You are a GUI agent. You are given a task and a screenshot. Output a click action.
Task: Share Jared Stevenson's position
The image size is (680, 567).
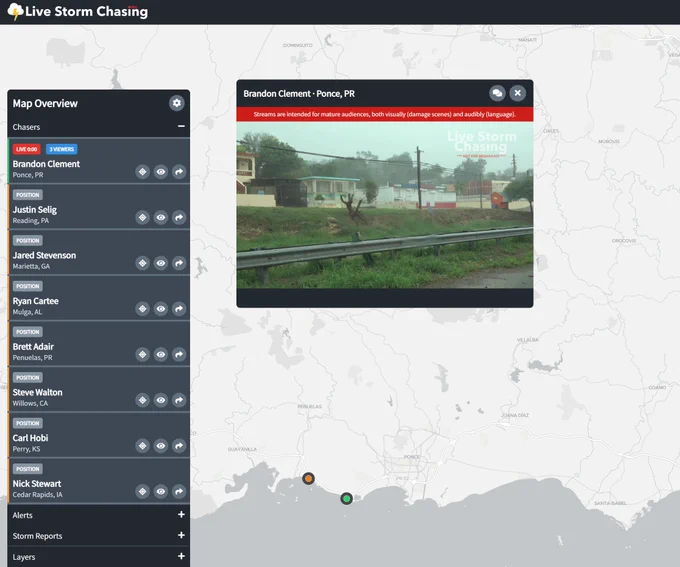point(179,263)
